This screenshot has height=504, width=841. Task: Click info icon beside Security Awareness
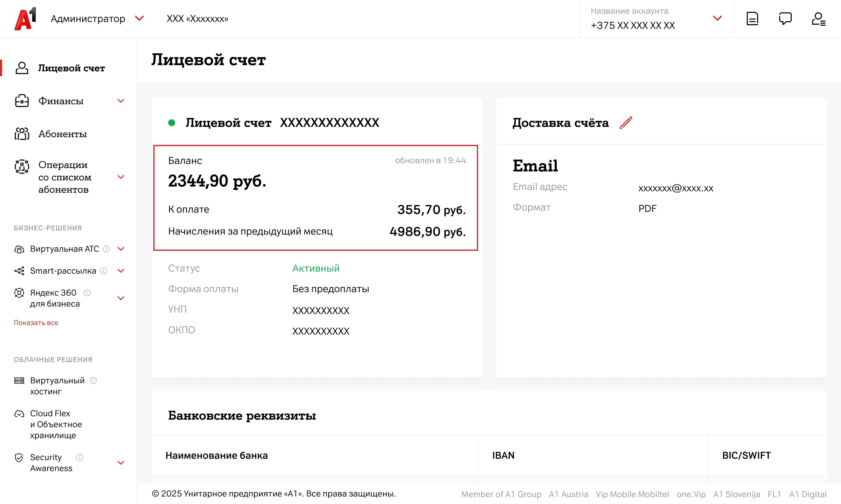(x=80, y=457)
